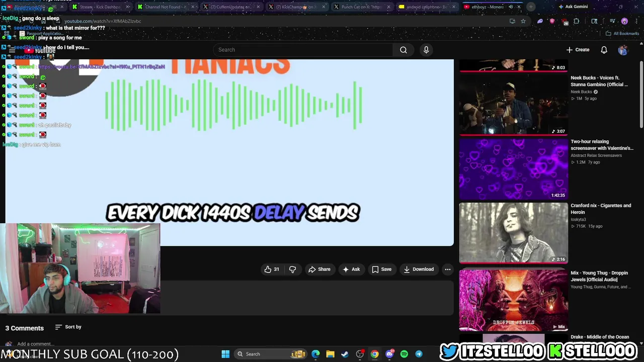644x362 pixels.
Task: Open Chrome extensions puzzle icon
Action: click(577, 21)
